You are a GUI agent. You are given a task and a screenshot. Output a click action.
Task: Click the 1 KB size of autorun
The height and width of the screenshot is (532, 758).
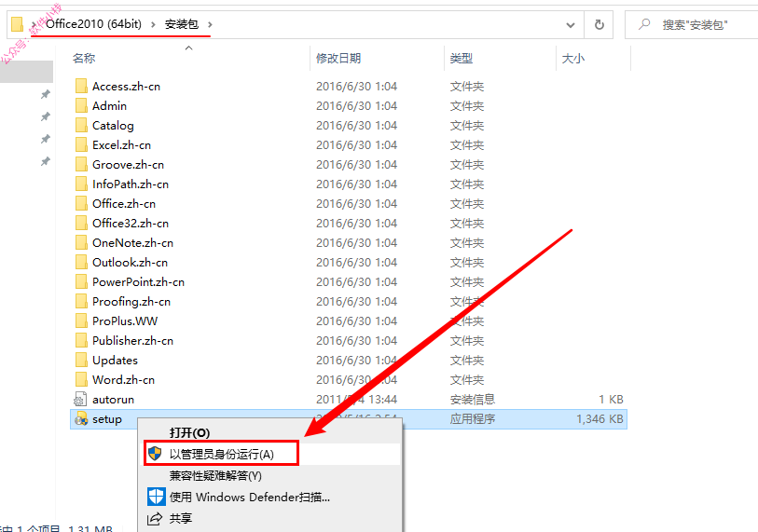tap(611, 399)
